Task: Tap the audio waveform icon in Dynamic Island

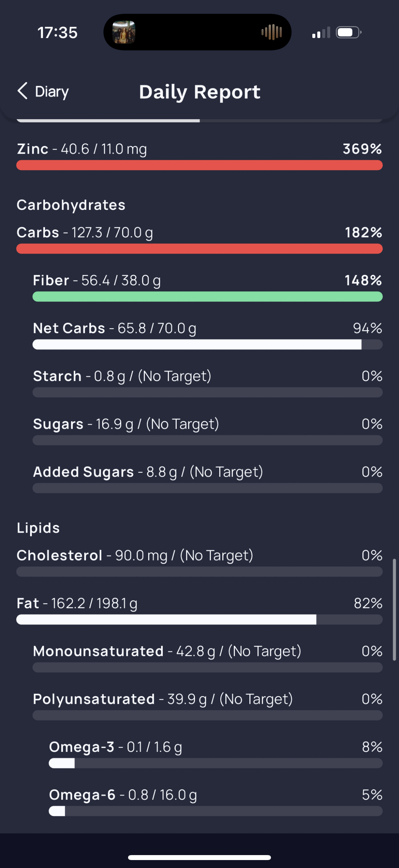Action: (271, 32)
